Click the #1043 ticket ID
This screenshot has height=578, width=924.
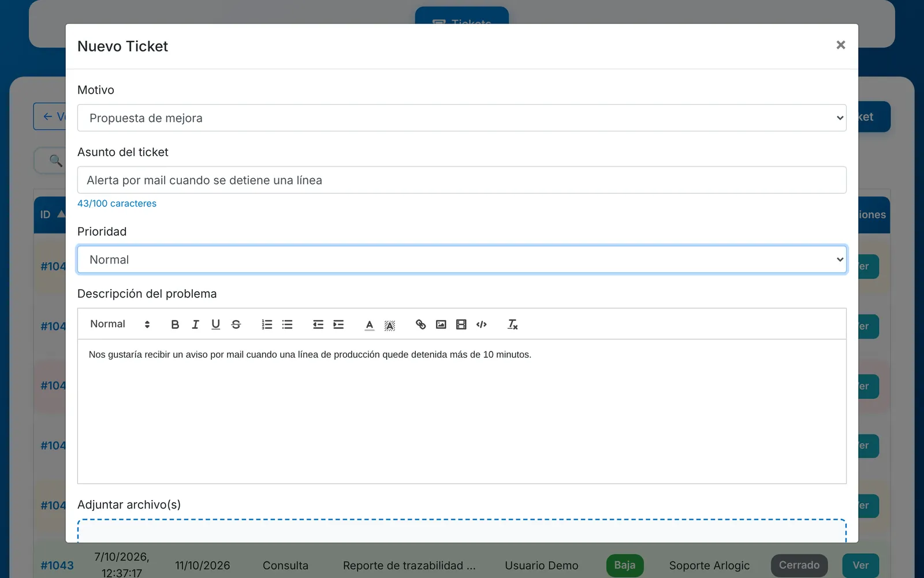57,565
